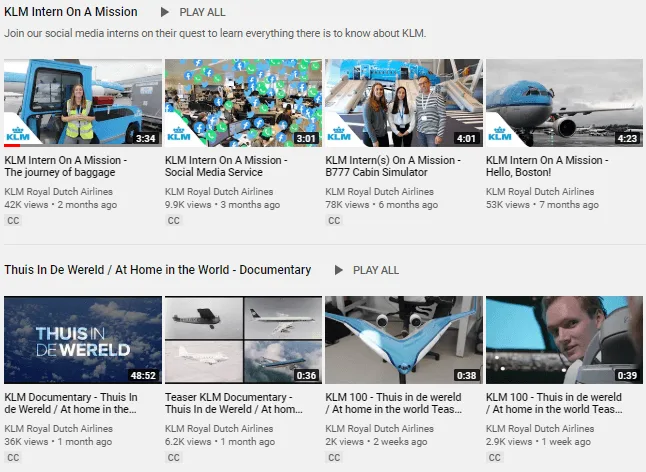Open KLM Royal Dutch Airlines channel under 6.2K views teaser
The image size is (646, 472).
click(219, 429)
